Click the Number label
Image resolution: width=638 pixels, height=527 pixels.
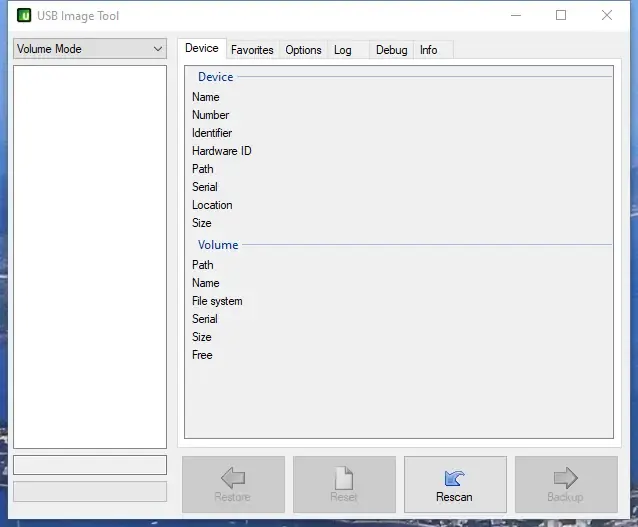point(210,115)
